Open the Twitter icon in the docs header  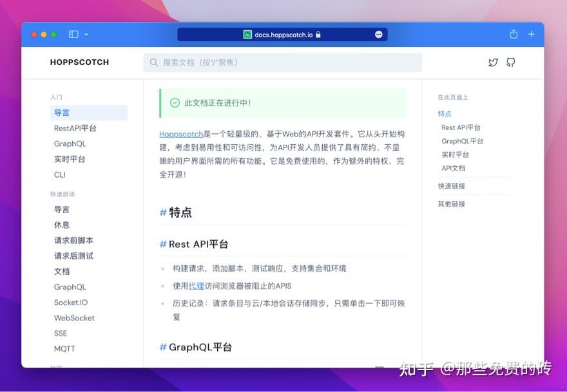point(493,62)
